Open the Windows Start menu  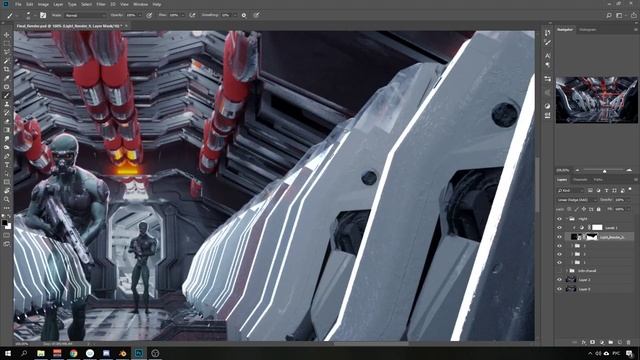click(8, 353)
